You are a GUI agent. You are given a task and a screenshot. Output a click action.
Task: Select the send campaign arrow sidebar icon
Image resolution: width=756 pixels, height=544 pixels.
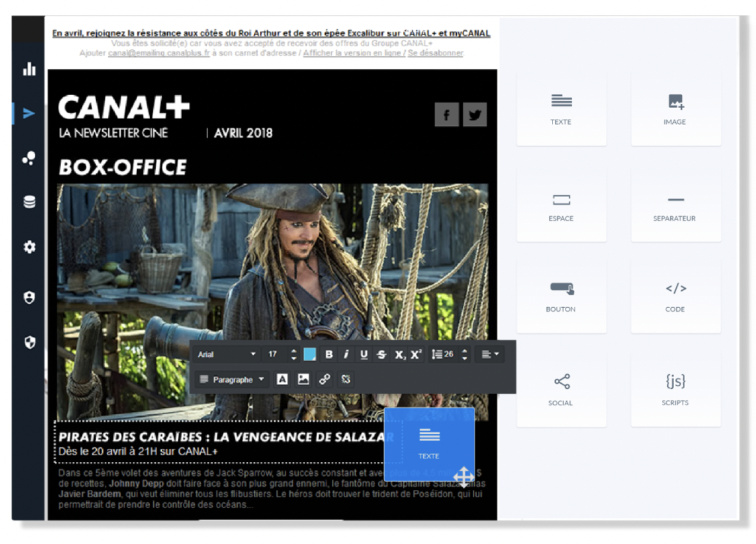(x=29, y=113)
